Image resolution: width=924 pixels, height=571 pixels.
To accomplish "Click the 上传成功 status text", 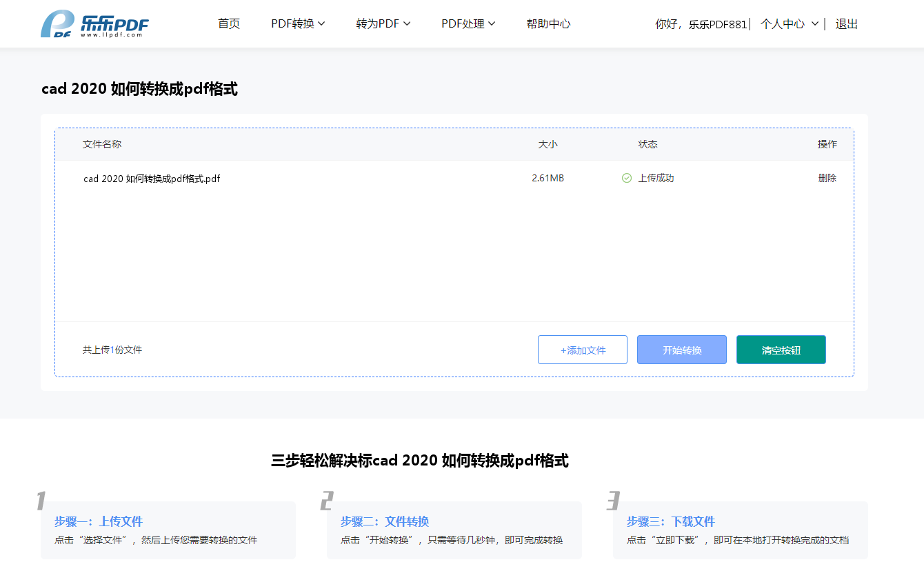I will click(x=656, y=178).
